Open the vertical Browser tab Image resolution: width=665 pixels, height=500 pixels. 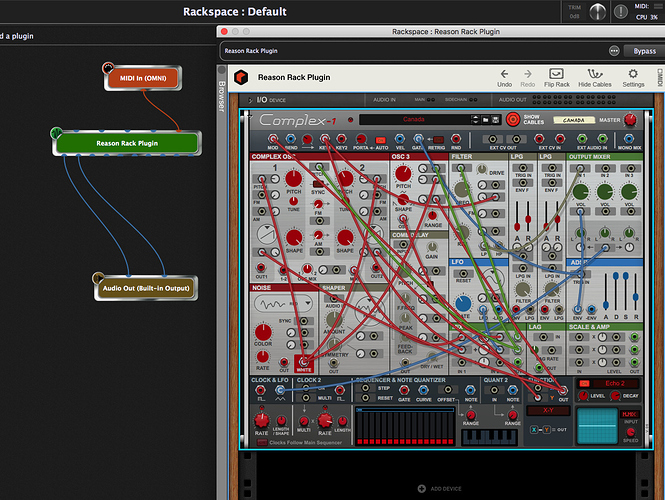click(221, 97)
